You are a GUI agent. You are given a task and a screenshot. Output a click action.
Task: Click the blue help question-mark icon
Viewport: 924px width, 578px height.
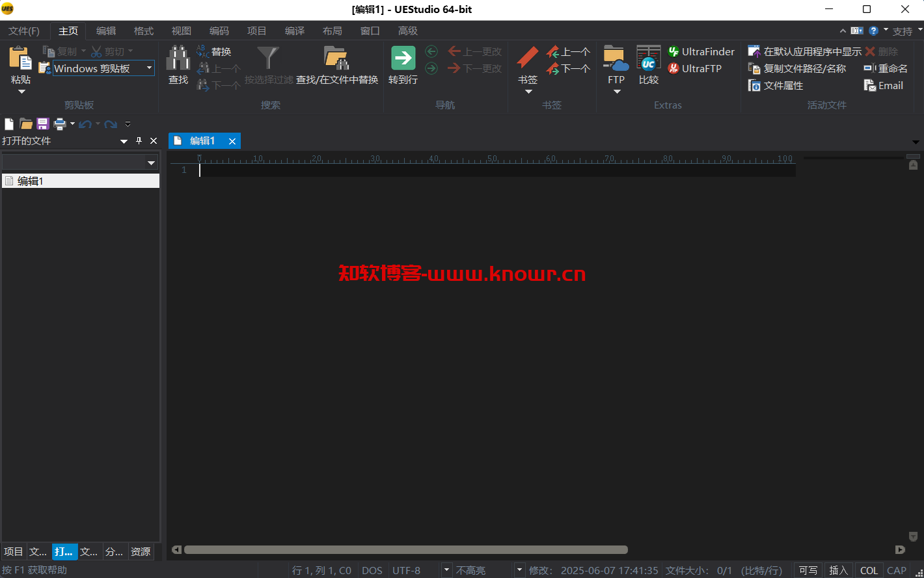[873, 31]
